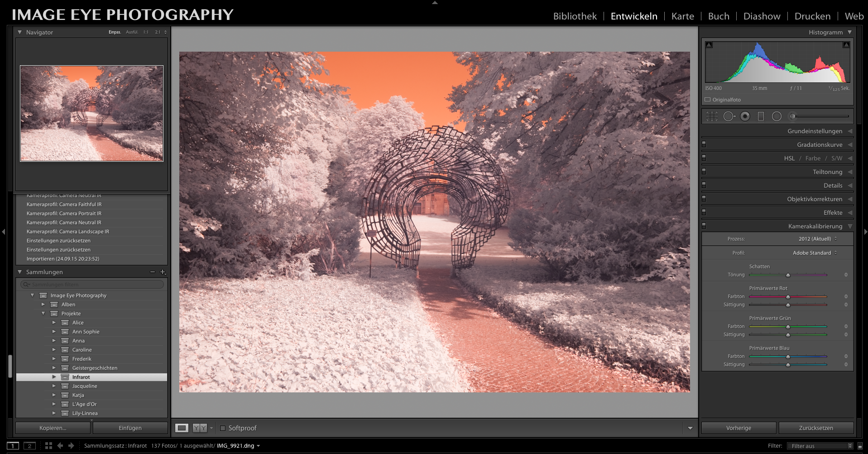The width and height of the screenshot is (868, 454).
Task: Select the red eye correction tool
Action: click(745, 116)
